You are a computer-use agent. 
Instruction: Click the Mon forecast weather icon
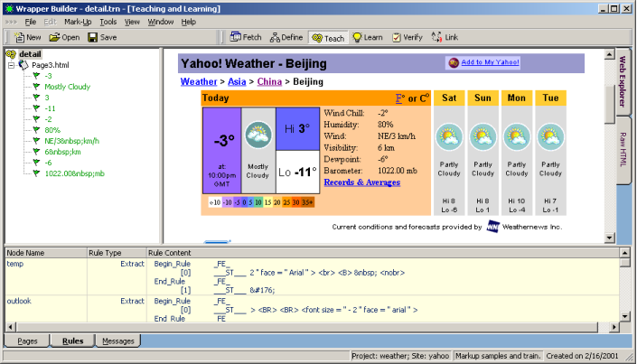coord(517,137)
